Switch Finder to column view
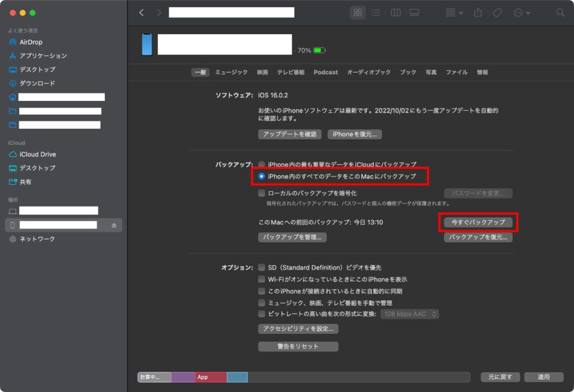Screen dimensions: 574x392 point(395,12)
